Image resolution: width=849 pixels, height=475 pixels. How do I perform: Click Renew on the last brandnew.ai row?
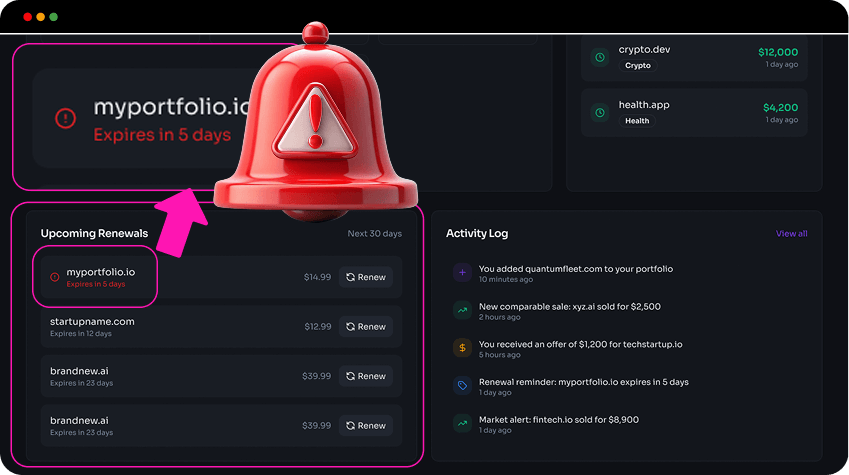(366, 426)
